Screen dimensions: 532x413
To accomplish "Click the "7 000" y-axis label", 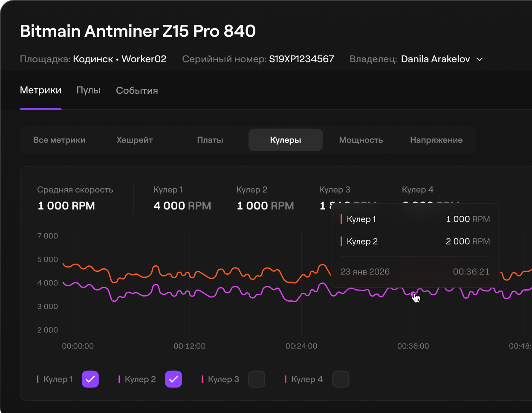I will pyautogui.click(x=48, y=236).
